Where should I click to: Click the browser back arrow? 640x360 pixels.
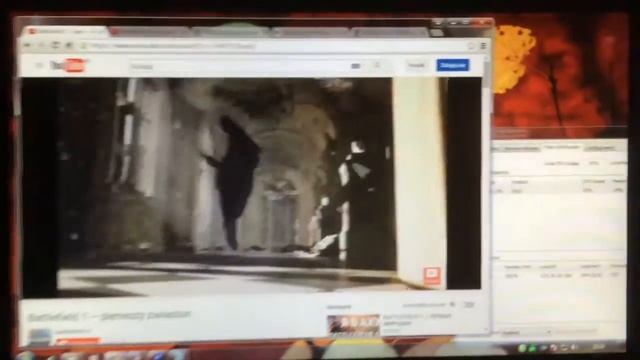click(x=28, y=45)
